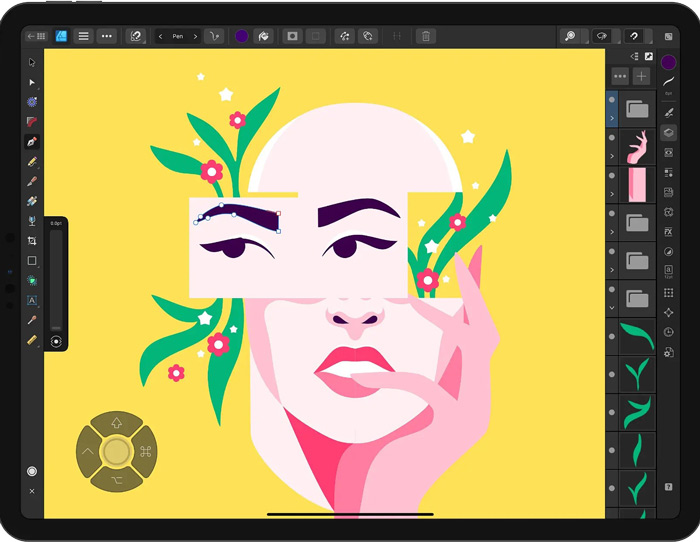Switch to previous pen mode arrow
The width and height of the screenshot is (700, 542).
click(160, 36)
